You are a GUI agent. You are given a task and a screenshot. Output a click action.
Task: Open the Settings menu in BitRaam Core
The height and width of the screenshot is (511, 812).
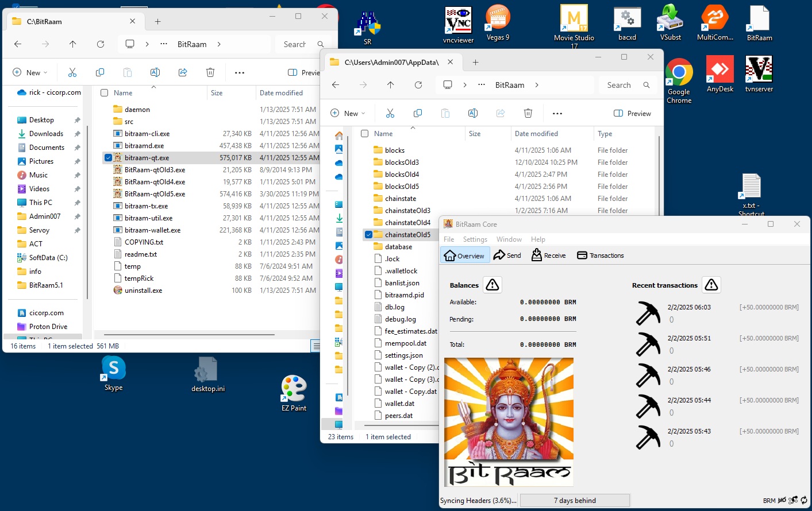point(475,239)
